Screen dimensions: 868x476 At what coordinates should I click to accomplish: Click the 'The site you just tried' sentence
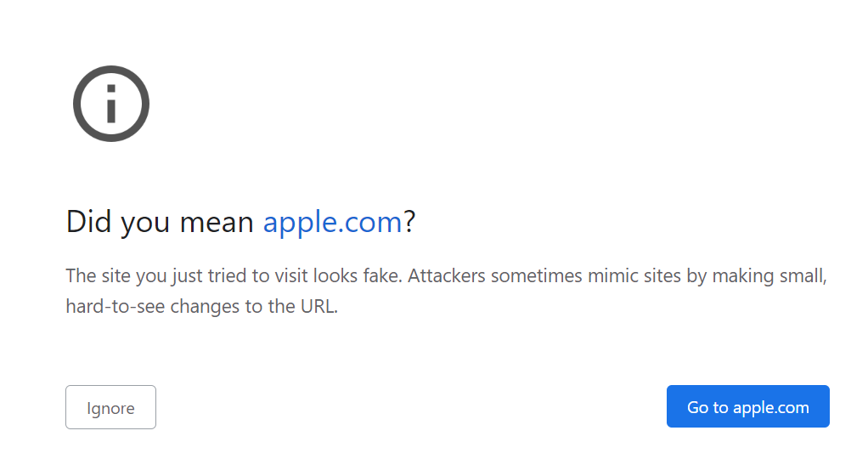tap(234, 275)
